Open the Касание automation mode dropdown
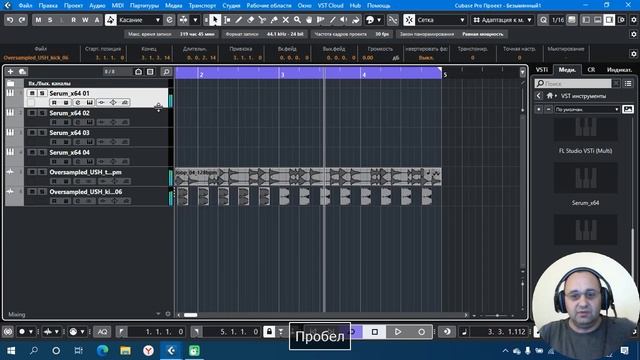This screenshot has width=640, height=360. click(140, 20)
